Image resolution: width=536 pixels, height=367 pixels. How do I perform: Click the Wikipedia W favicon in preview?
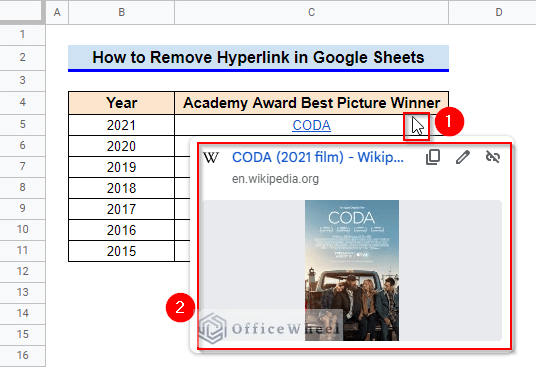pyautogui.click(x=211, y=158)
